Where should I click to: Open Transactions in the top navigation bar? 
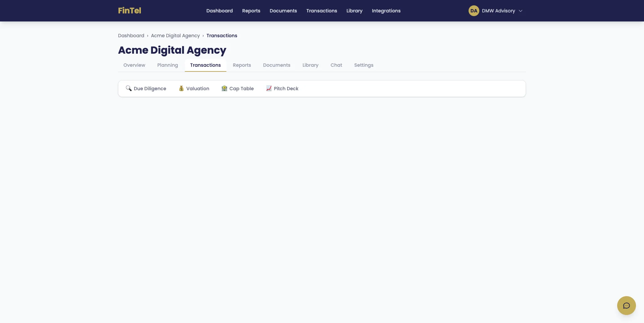coord(321,11)
